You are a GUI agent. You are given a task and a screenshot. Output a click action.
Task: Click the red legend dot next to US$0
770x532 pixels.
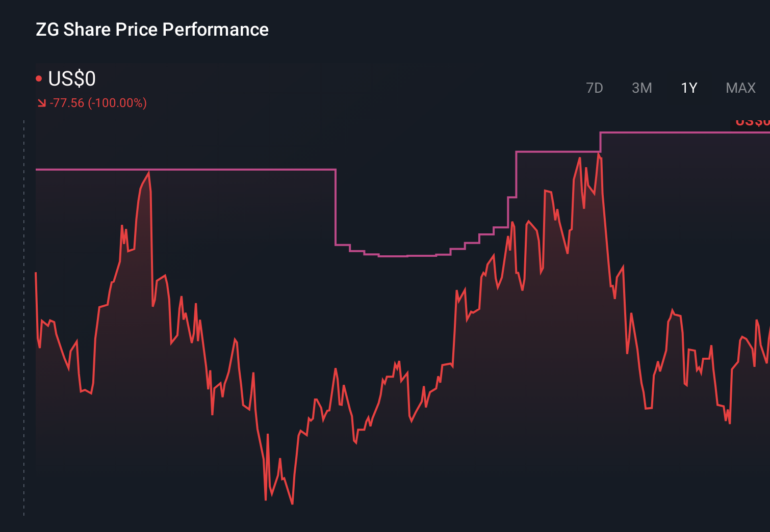tap(39, 77)
